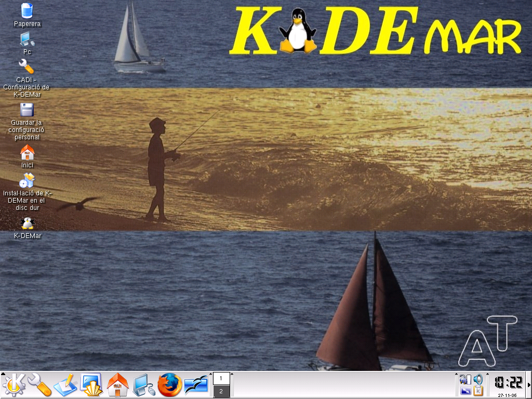532x399 pixels.
Task: Launch the Firefox web browser
Action: (x=170, y=385)
